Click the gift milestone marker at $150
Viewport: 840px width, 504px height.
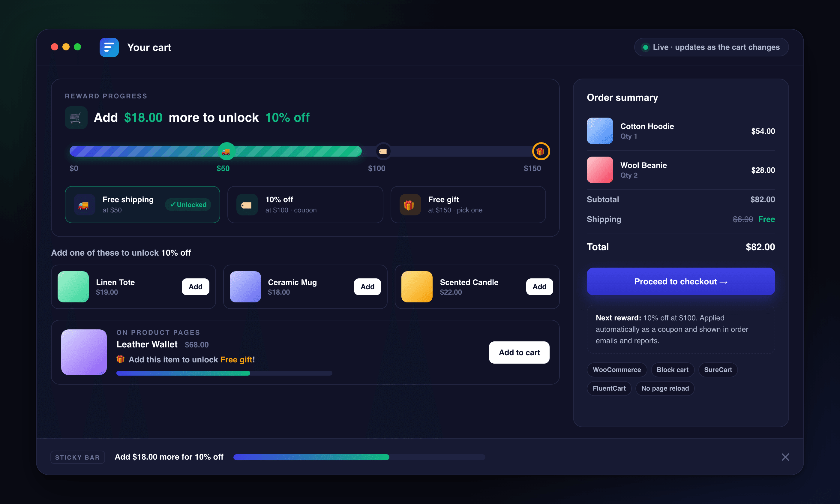tap(541, 151)
